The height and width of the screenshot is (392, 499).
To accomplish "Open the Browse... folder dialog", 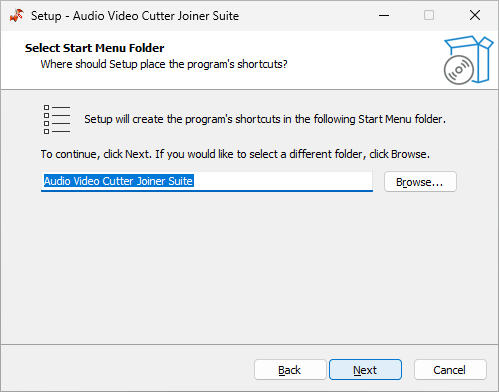I will tap(420, 182).
